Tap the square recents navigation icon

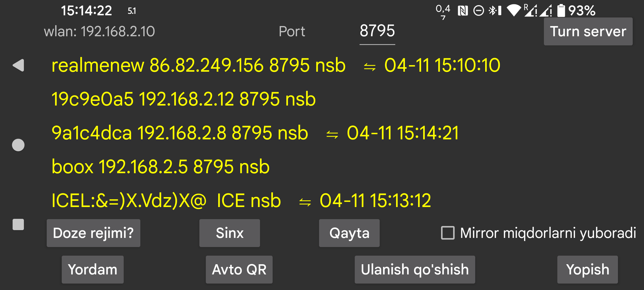click(x=18, y=224)
